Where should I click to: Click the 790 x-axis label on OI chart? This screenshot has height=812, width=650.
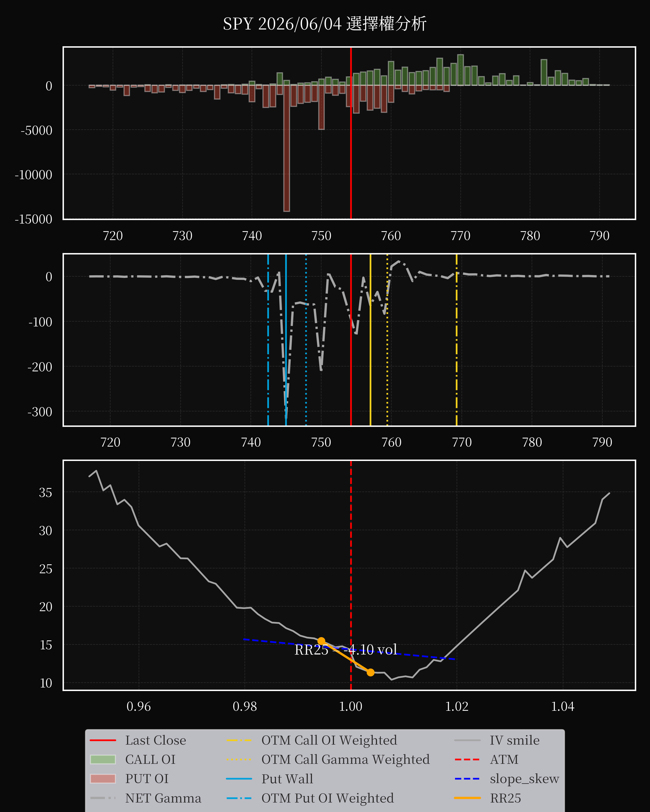(600, 236)
